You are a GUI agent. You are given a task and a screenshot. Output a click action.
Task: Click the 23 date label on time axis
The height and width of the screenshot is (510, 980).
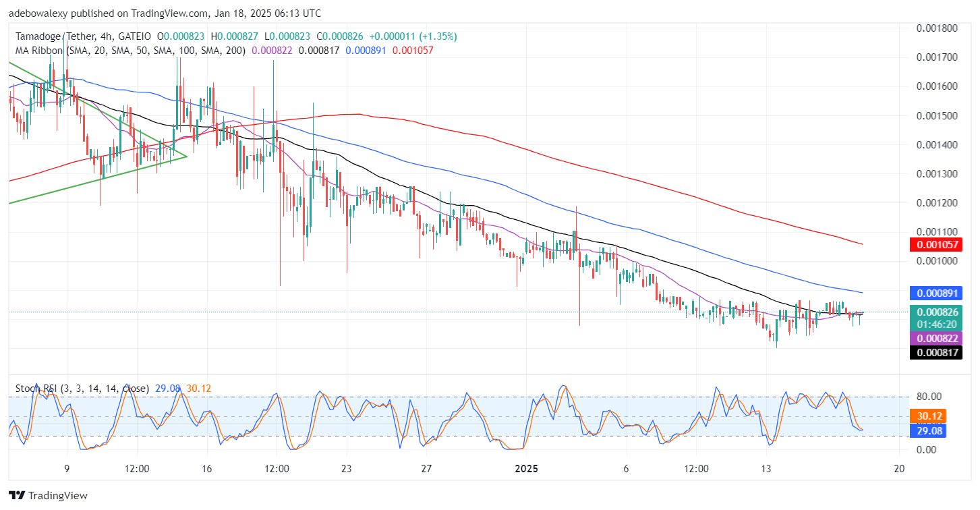click(x=347, y=469)
